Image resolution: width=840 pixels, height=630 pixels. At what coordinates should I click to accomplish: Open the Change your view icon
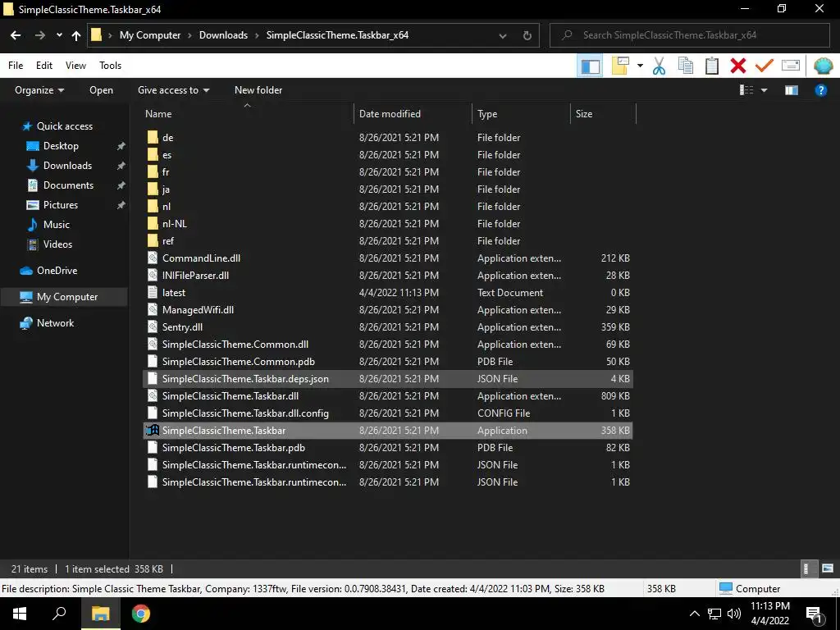pos(746,90)
